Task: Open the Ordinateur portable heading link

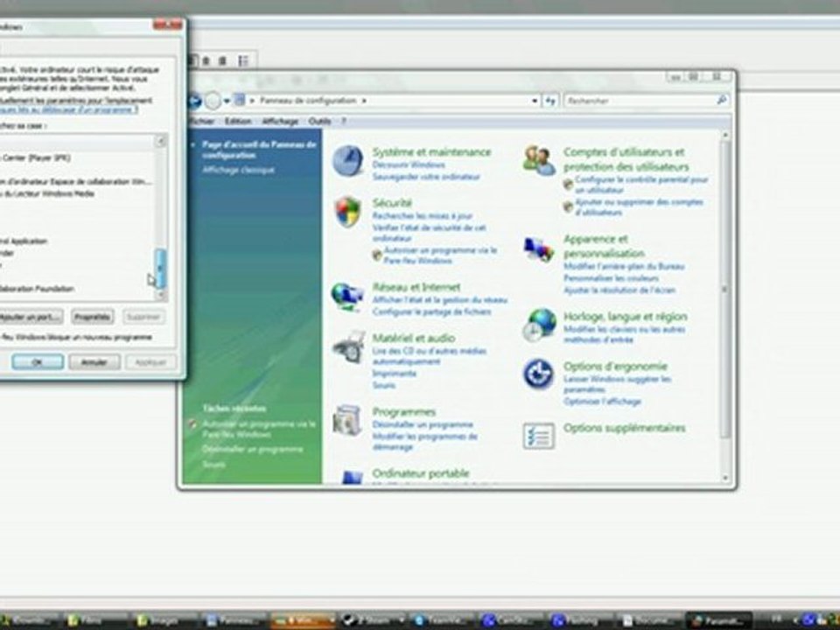Action: pos(421,473)
